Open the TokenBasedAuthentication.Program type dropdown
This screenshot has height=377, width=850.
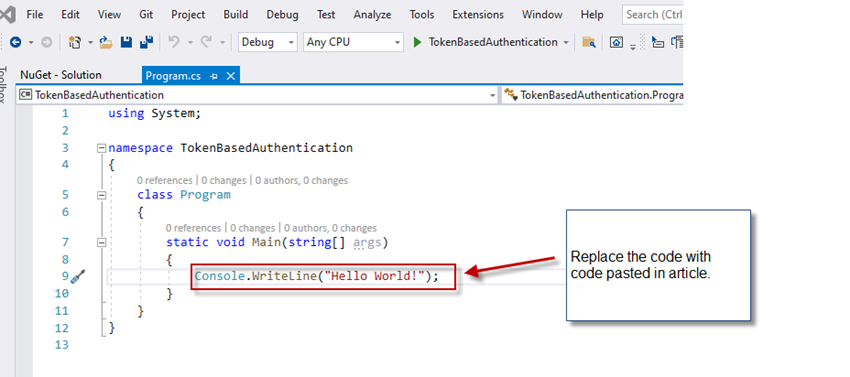pos(593,95)
